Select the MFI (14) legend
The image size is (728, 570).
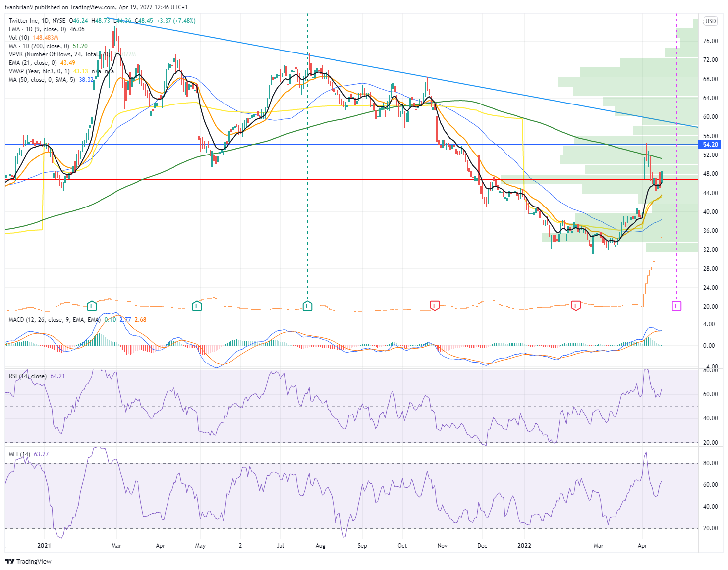pyautogui.click(x=29, y=454)
